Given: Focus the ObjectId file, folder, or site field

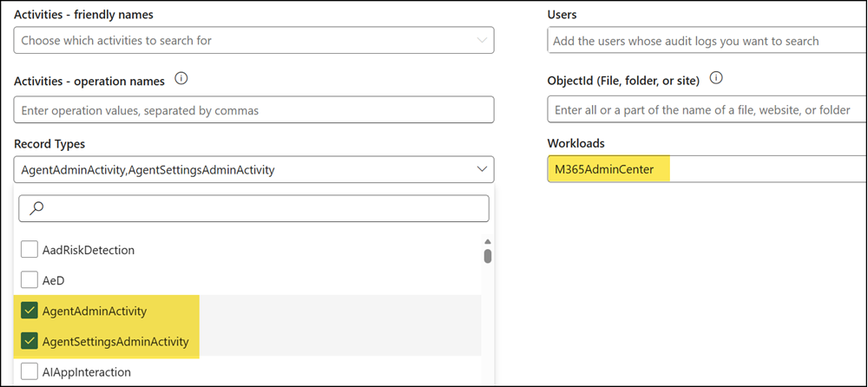Looking at the screenshot, I should click(707, 109).
